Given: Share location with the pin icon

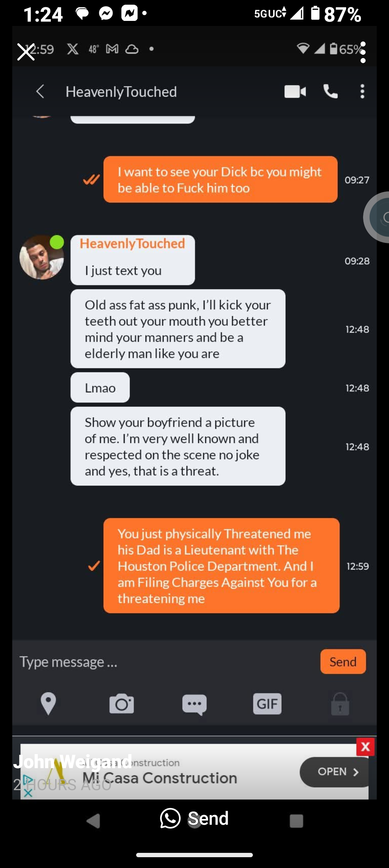Looking at the screenshot, I should pyautogui.click(x=48, y=703).
